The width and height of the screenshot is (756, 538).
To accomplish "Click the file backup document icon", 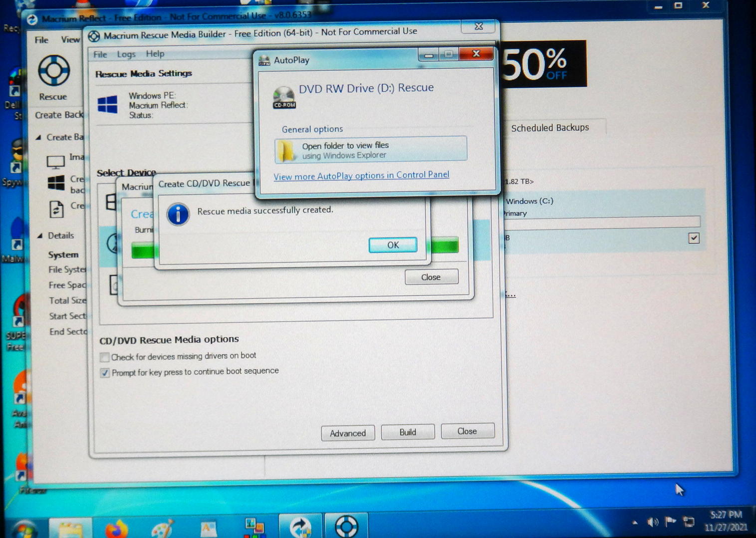I will (56, 209).
